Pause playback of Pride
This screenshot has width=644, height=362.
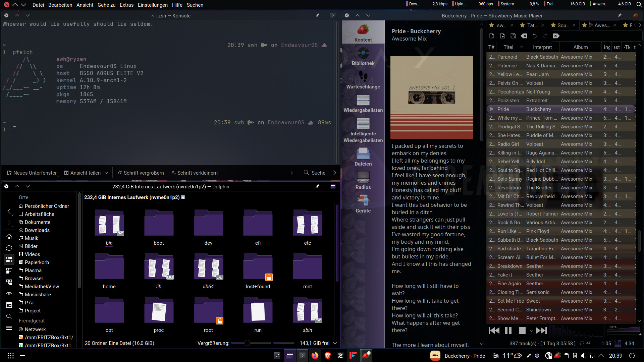tap(508, 330)
